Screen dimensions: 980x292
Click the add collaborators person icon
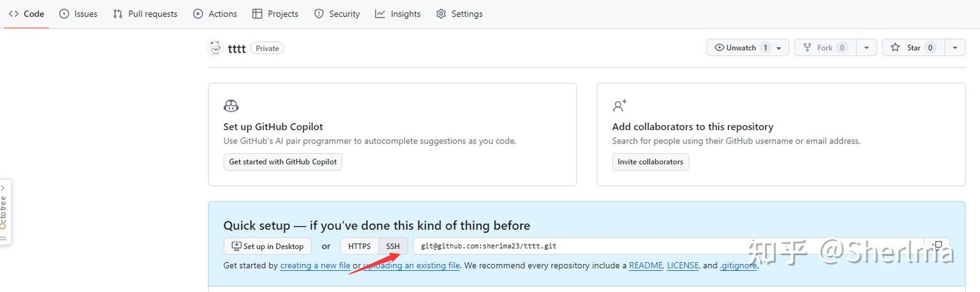point(619,106)
